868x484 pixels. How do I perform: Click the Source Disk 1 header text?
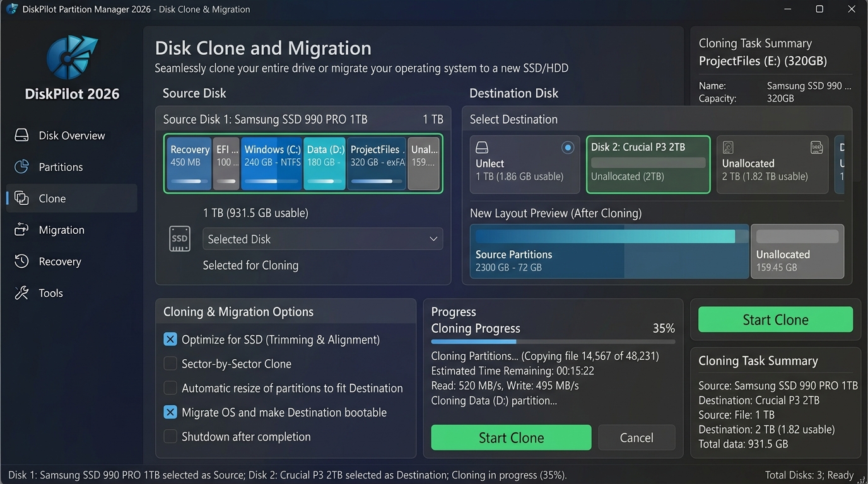(265, 119)
